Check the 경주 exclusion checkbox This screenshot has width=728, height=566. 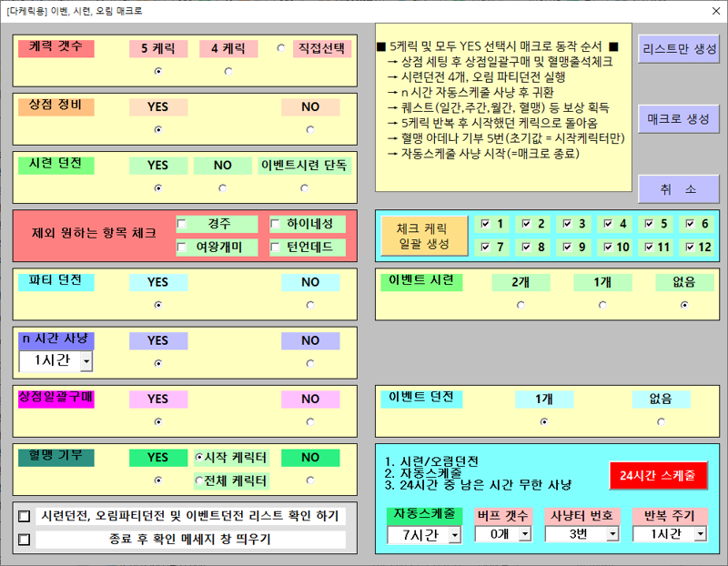(x=181, y=224)
